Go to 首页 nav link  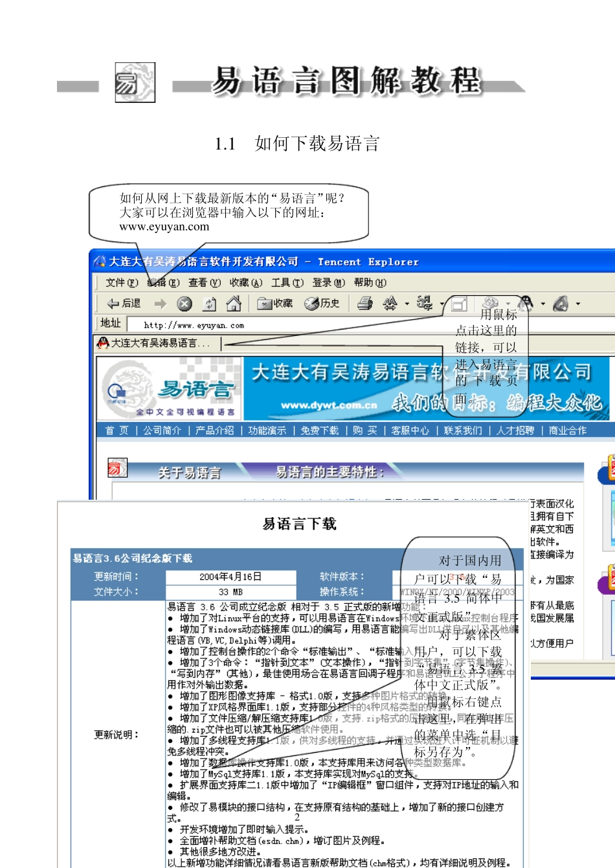point(117,430)
